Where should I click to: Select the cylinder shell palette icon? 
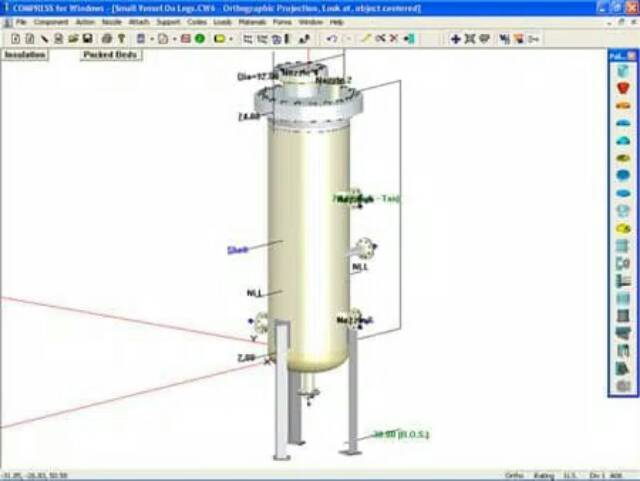pos(623,71)
